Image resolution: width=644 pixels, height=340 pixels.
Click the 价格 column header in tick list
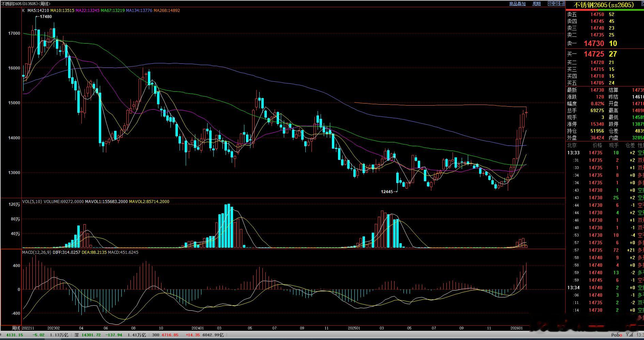point(597,145)
